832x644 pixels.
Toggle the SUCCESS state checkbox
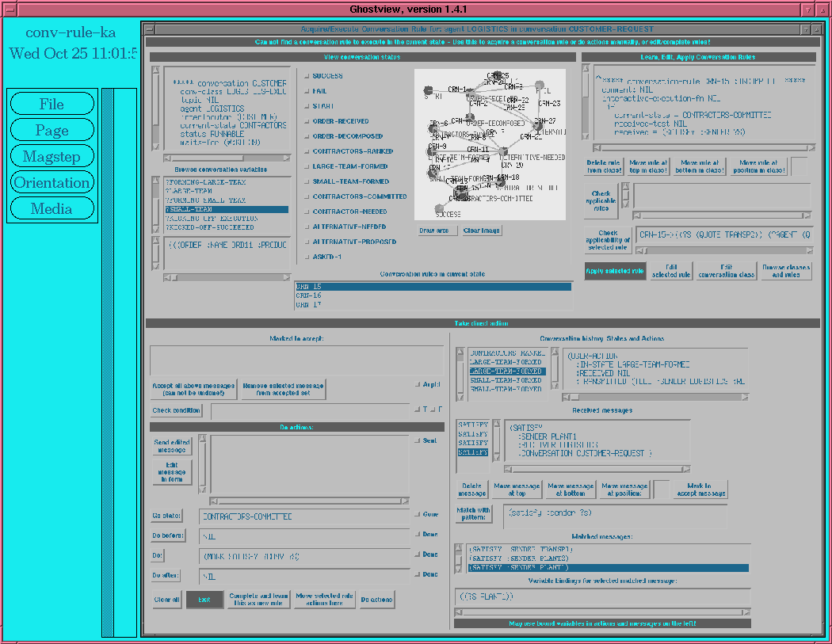coord(307,76)
